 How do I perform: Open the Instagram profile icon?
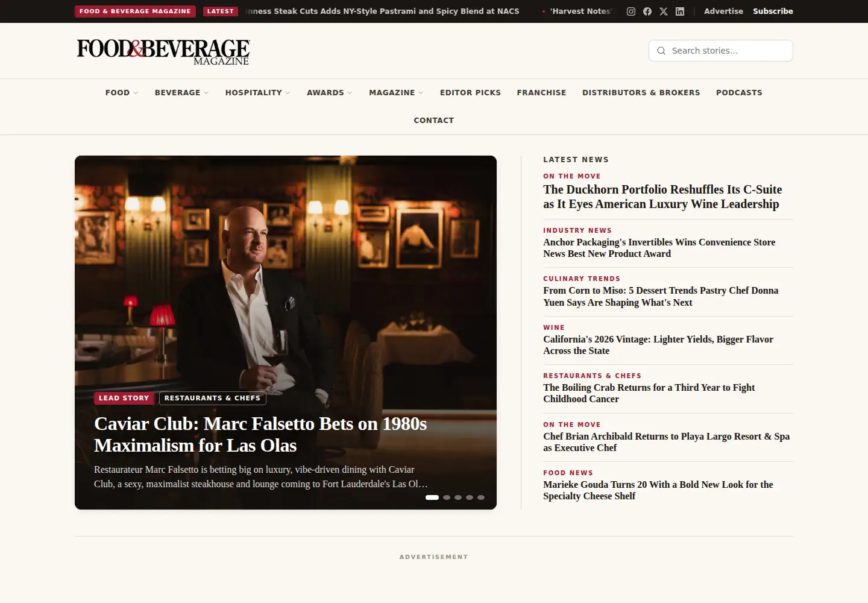(631, 11)
